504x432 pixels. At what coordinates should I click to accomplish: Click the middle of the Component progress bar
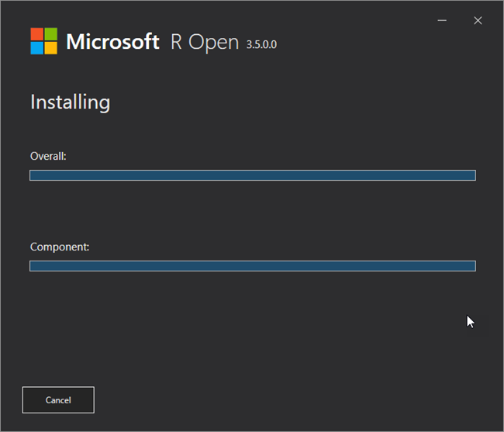tap(252, 266)
